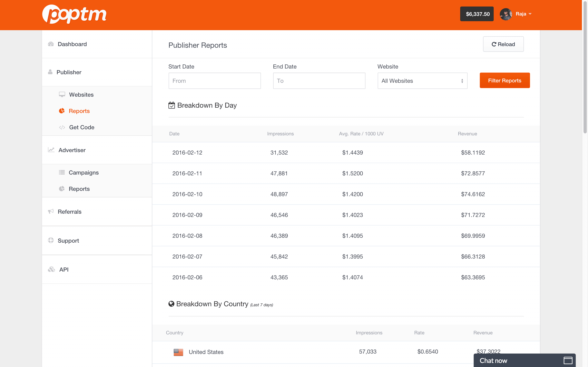Image resolution: width=588 pixels, height=367 pixels.
Task: Click the $6,337.50 balance badge
Action: pos(477,14)
